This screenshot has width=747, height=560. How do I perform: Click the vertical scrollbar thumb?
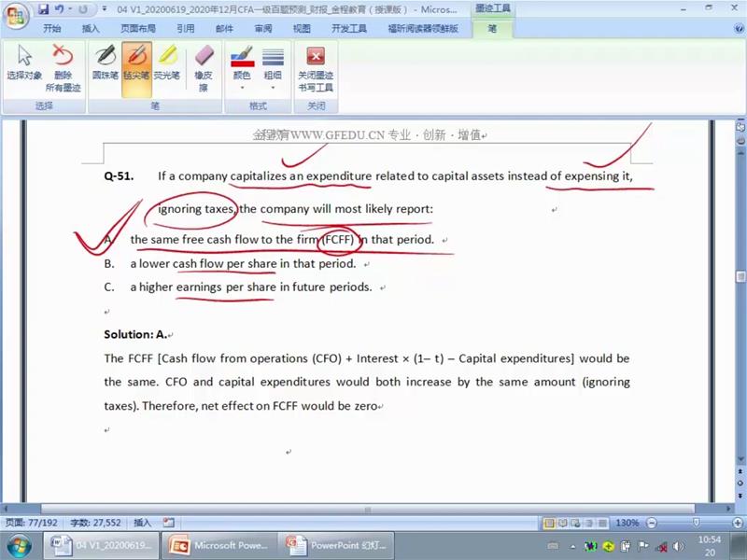(740, 277)
